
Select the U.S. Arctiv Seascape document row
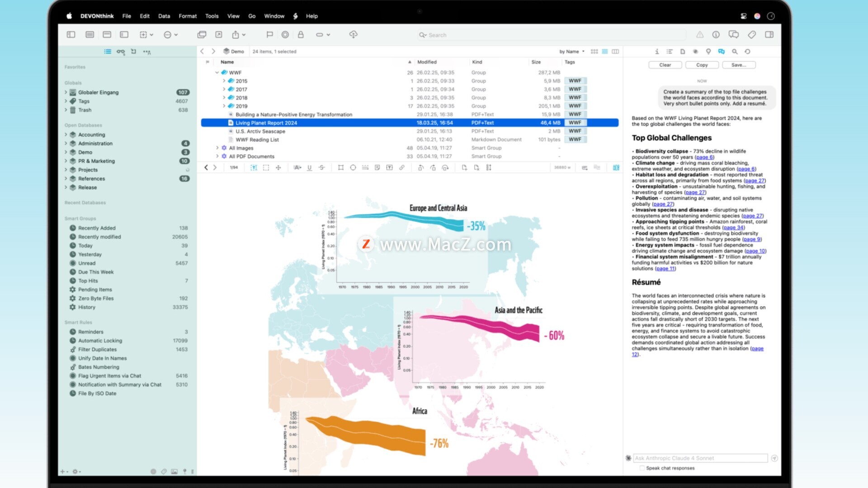point(410,131)
